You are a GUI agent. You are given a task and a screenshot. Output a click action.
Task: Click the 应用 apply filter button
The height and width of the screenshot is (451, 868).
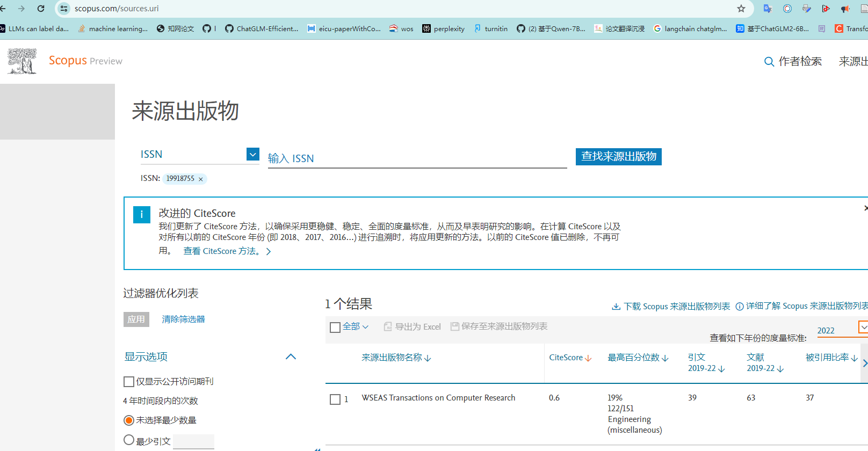136,319
